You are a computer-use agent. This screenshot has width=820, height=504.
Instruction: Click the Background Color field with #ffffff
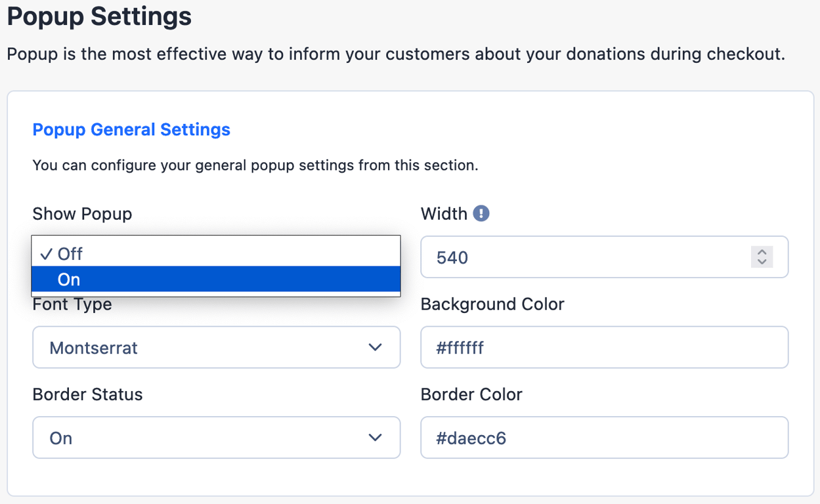click(604, 347)
